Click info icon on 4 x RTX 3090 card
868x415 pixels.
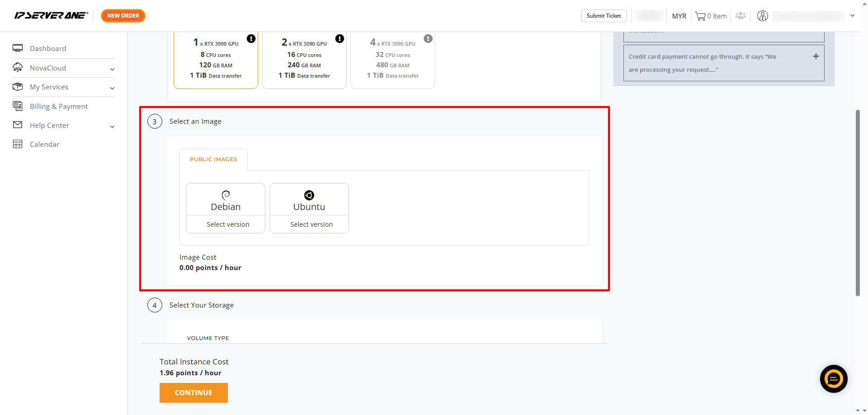coord(428,39)
